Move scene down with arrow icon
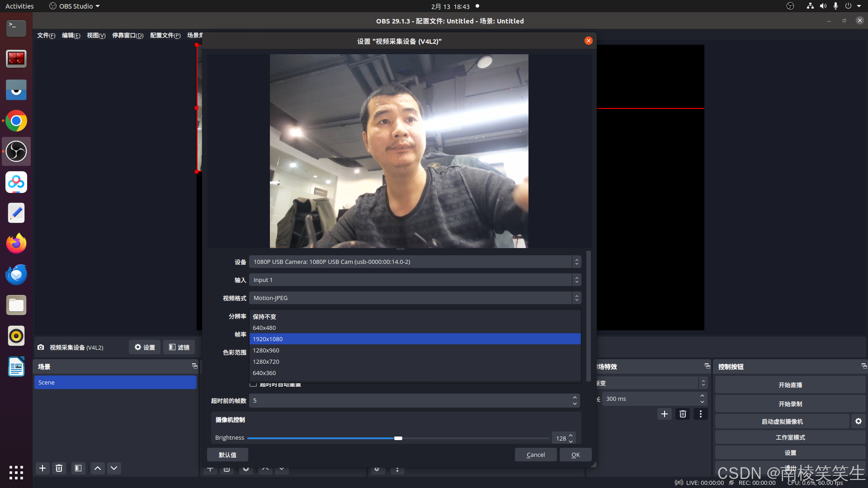 point(114,468)
